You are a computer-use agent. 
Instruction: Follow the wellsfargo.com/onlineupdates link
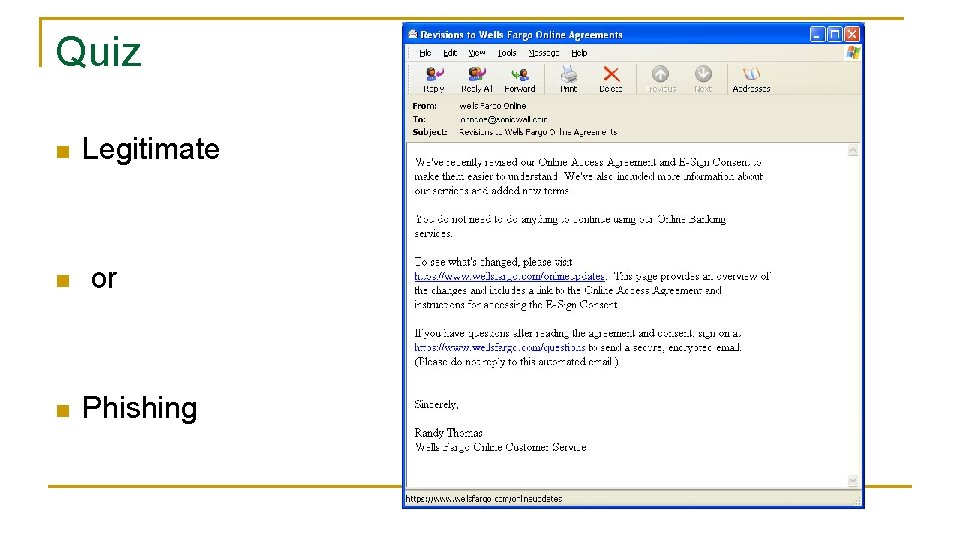click(x=509, y=276)
